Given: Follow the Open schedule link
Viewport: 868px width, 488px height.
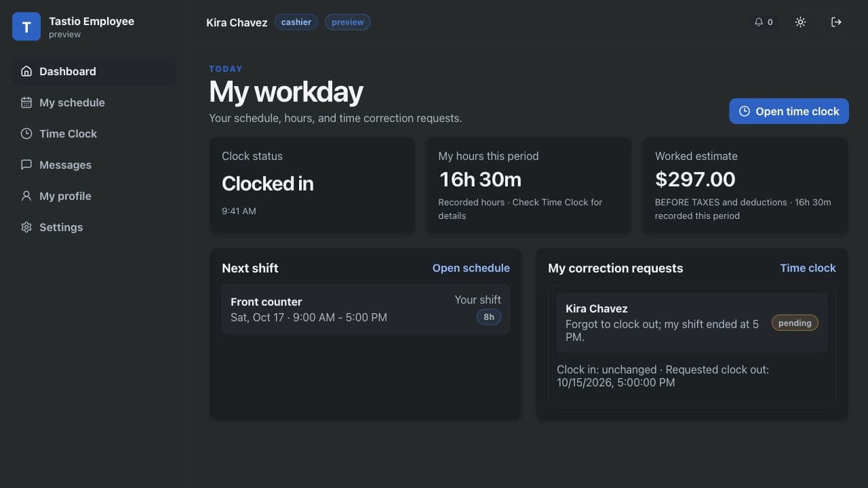Looking at the screenshot, I should [471, 268].
